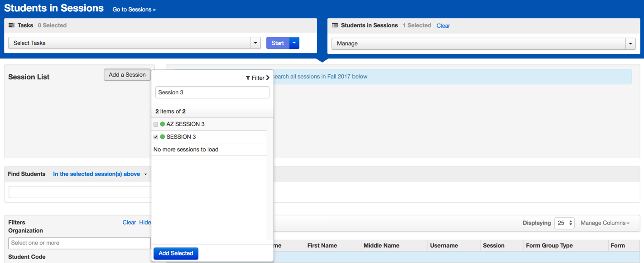Clear the Students in Sessions selection
Screen dimensions: 644x263
pos(443,26)
